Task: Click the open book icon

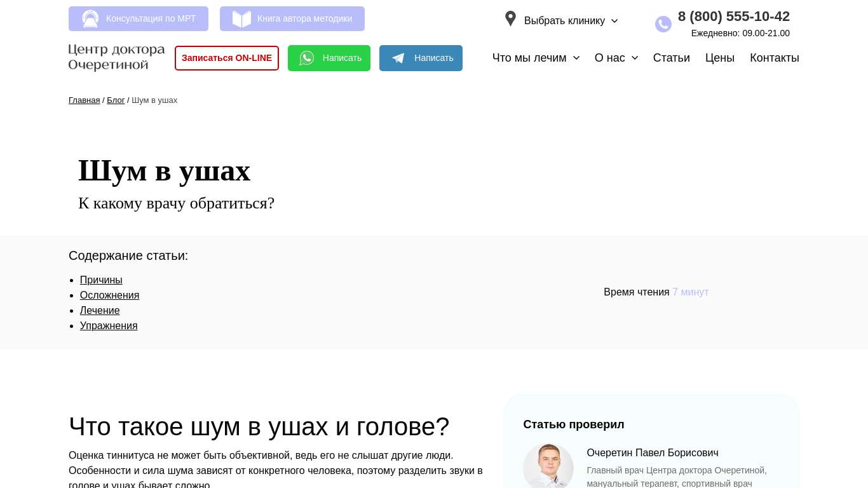Action: pyautogui.click(x=241, y=19)
